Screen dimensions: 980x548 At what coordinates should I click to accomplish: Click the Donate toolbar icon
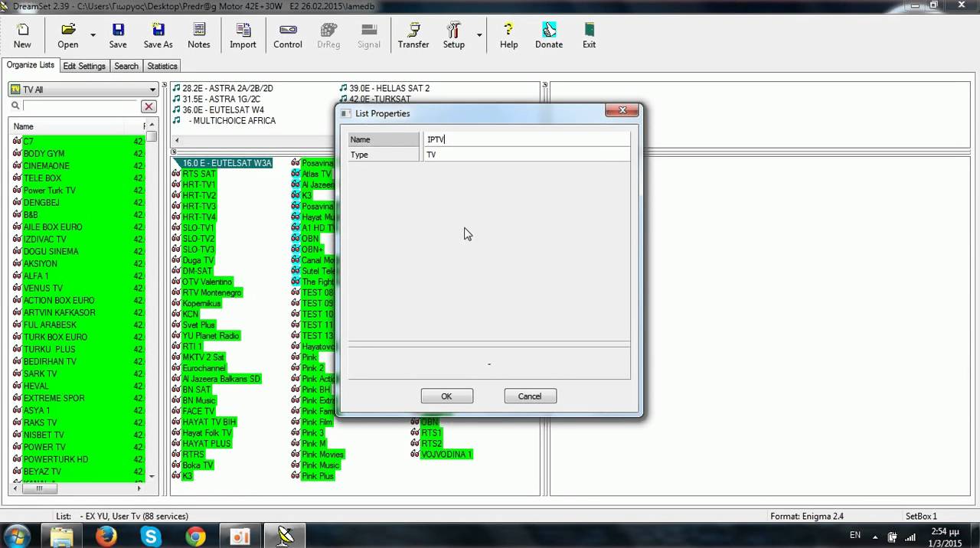click(x=549, y=35)
